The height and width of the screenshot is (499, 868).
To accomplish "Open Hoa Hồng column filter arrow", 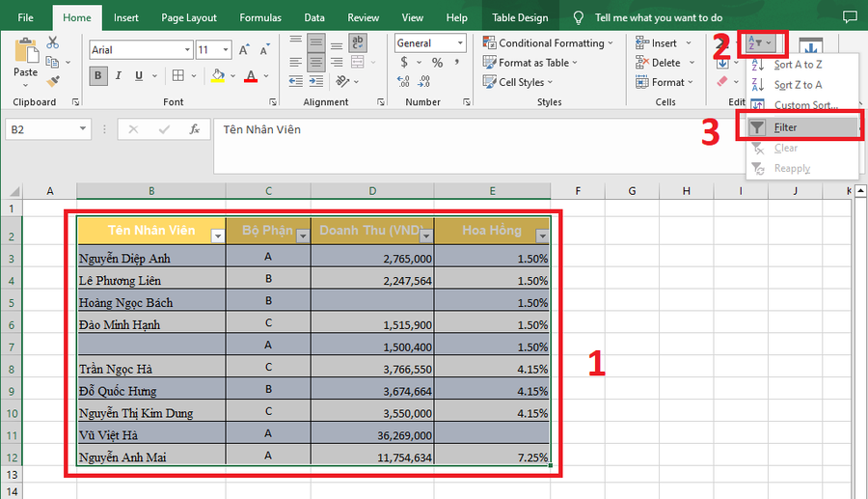I will click(542, 236).
